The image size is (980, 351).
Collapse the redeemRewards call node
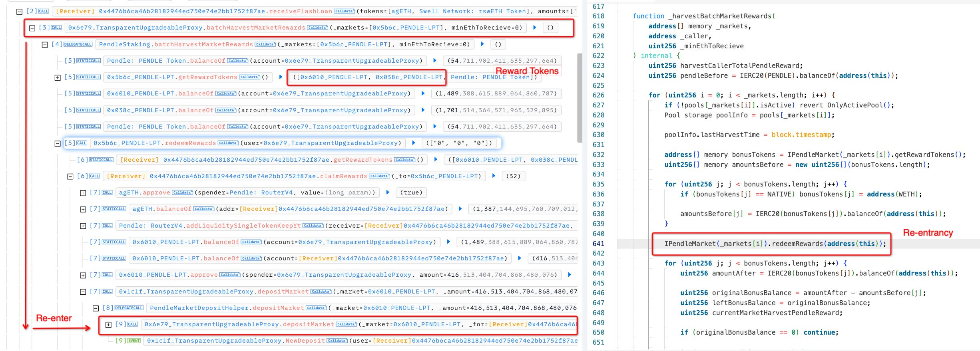(x=58, y=143)
